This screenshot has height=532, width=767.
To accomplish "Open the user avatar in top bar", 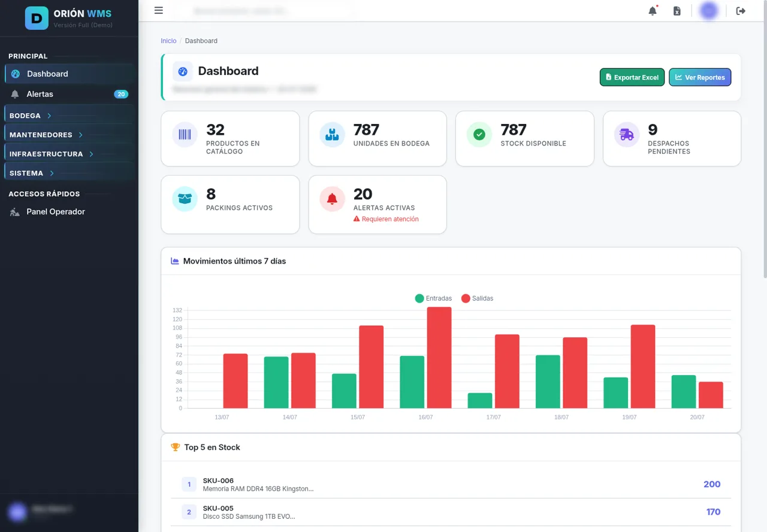I will pyautogui.click(x=709, y=10).
